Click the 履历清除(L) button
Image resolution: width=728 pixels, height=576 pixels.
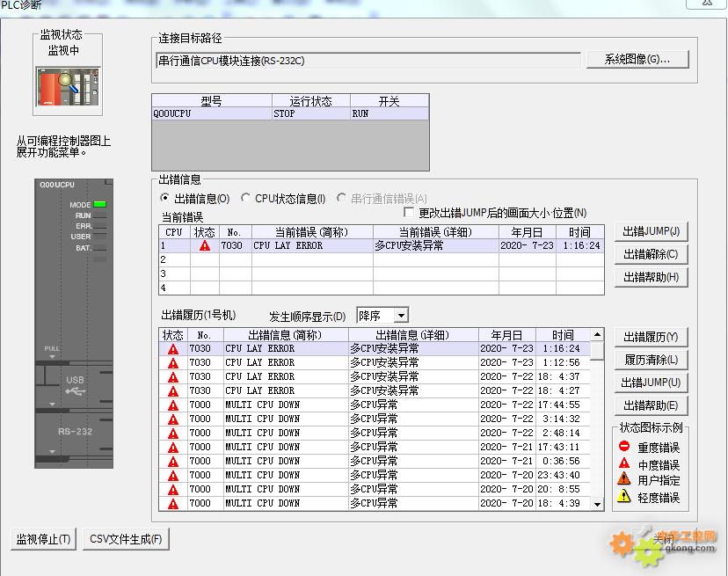651,360
